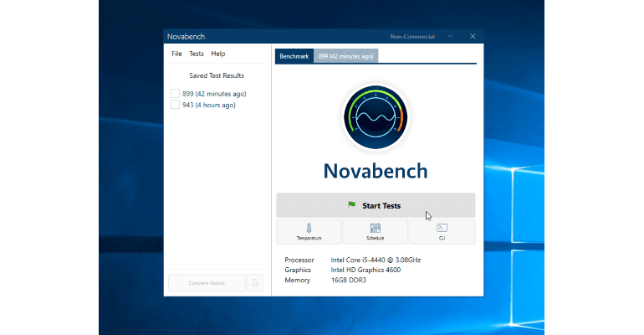Viewport: 644px width, 335px height.
Task: Open the Schedule calendar icon
Action: coord(376,227)
